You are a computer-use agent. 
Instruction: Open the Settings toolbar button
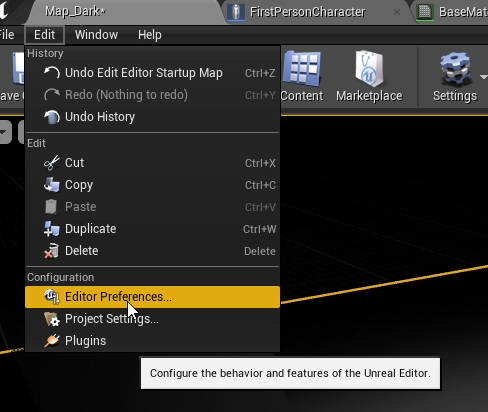455,76
